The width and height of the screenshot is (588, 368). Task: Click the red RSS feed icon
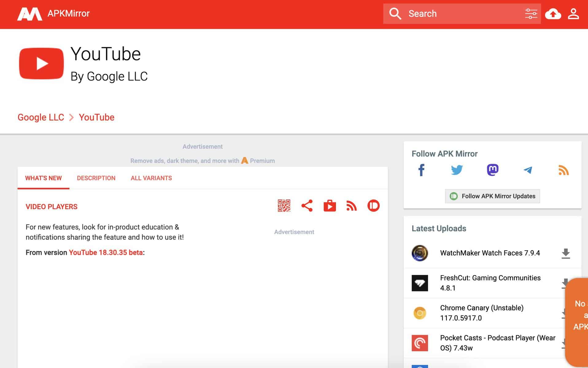click(x=352, y=206)
